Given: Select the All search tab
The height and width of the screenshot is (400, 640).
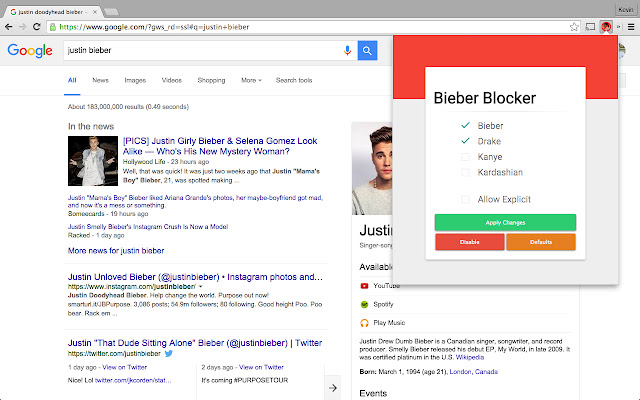Looking at the screenshot, I should coord(72,80).
